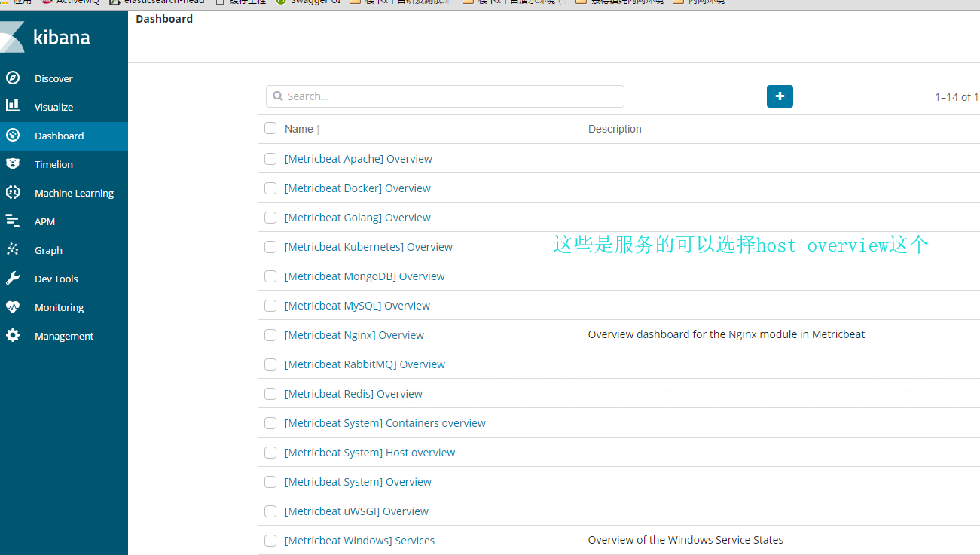
Task: Open [Metricbeat RabbitMQ] Overview dashboard
Action: tap(365, 364)
